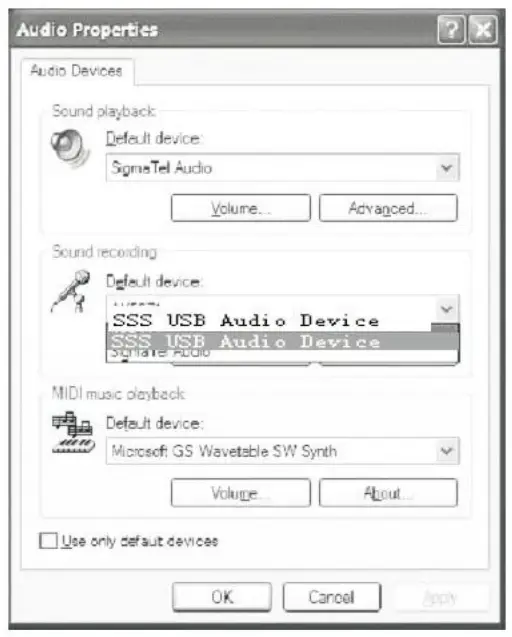The height and width of the screenshot is (637, 512).
Task: Select highlighted SSS USB Audio Device entry
Action: coord(283,341)
